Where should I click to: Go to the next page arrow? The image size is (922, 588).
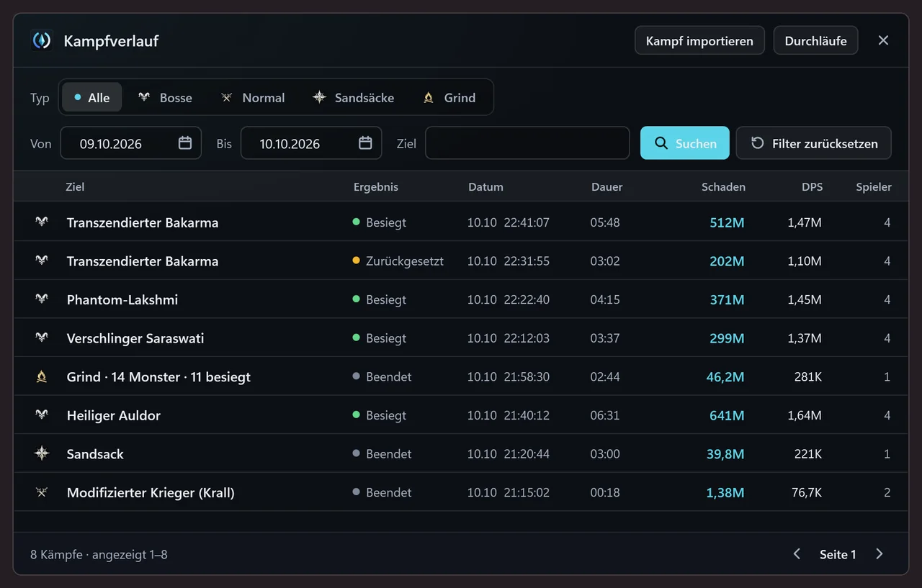[880, 554]
